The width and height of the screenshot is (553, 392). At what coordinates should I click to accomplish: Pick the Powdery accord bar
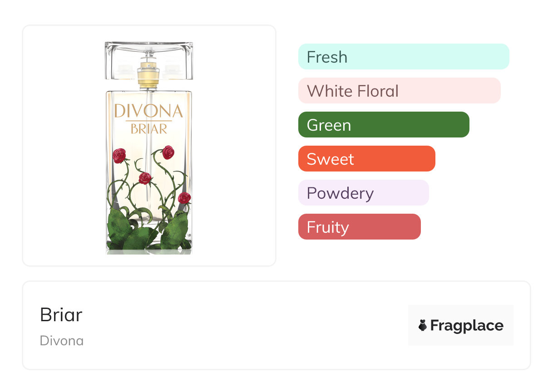pos(363,193)
